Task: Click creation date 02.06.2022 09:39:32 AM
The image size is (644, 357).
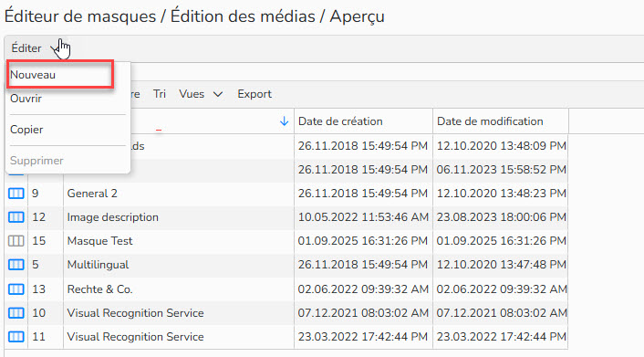Action: point(363,289)
